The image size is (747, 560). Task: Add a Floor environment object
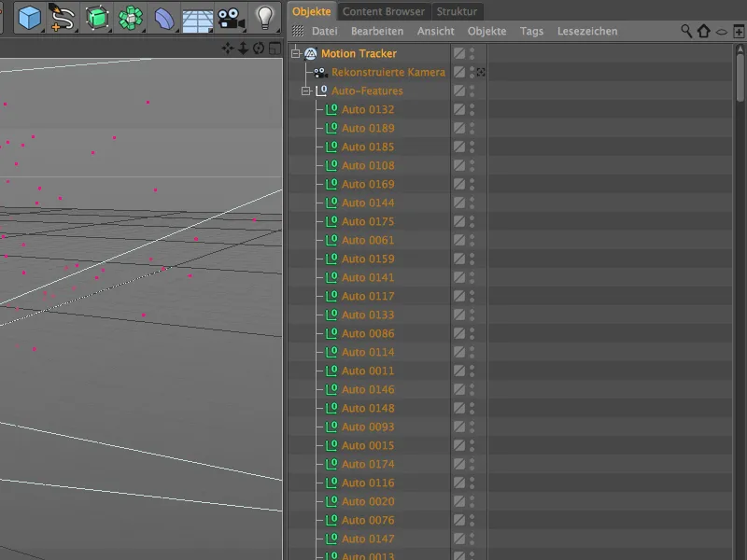click(x=197, y=17)
